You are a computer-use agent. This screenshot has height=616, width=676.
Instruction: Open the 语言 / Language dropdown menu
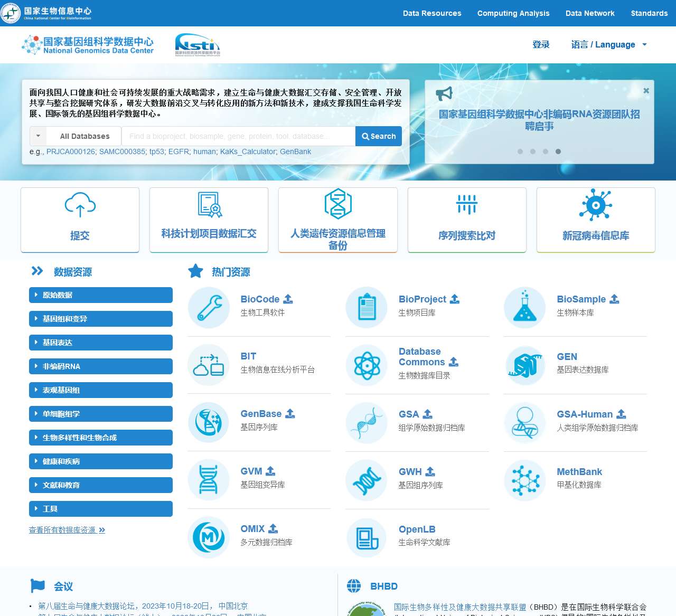click(x=608, y=45)
